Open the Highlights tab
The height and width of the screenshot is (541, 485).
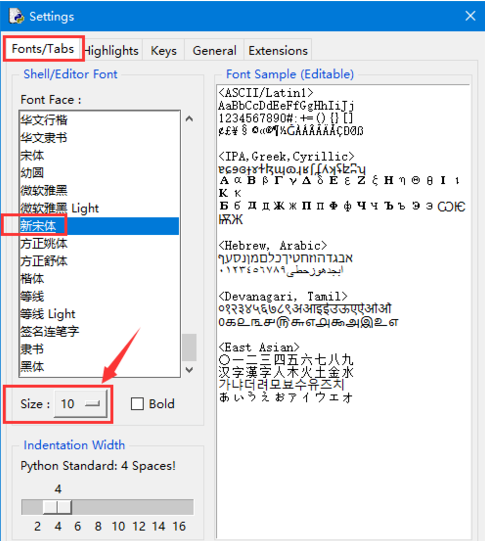click(x=112, y=51)
